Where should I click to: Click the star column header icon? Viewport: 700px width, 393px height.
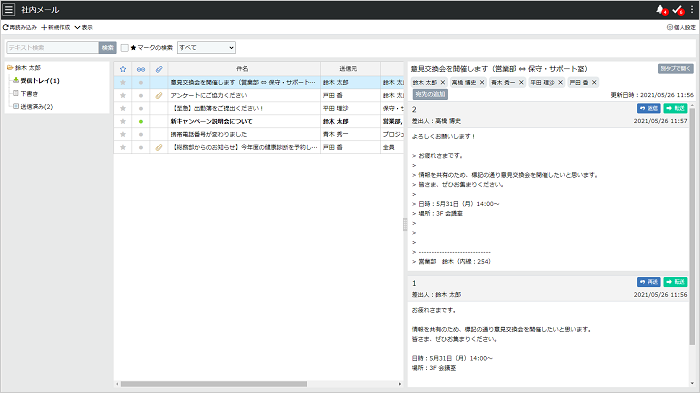click(123, 69)
